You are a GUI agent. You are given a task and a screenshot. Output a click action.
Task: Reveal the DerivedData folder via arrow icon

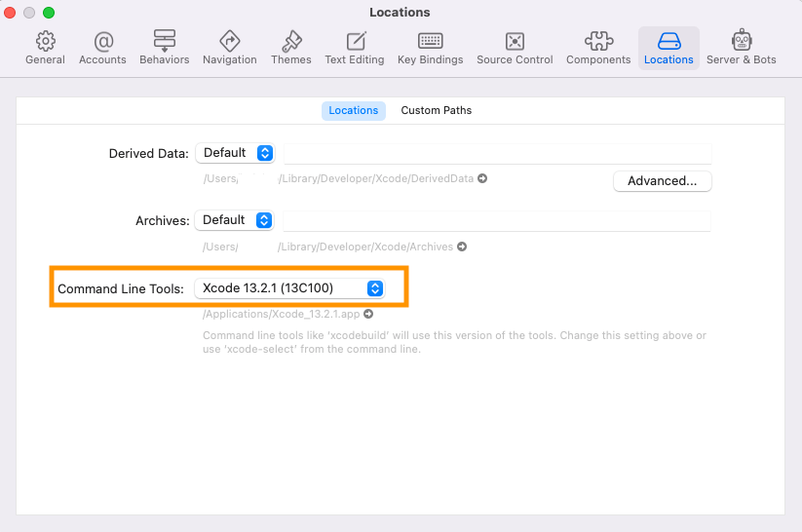[x=482, y=178]
